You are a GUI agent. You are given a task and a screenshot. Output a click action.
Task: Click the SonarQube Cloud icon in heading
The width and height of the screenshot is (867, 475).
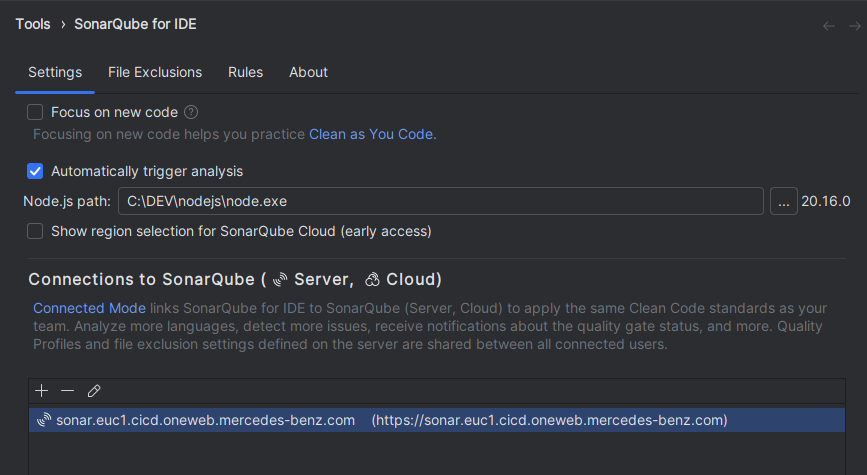(x=372, y=279)
